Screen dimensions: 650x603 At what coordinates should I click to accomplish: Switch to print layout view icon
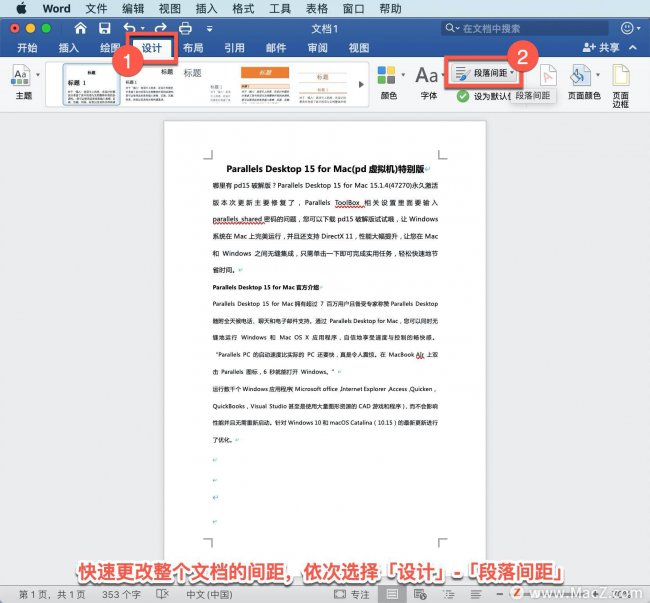[x=392, y=594]
